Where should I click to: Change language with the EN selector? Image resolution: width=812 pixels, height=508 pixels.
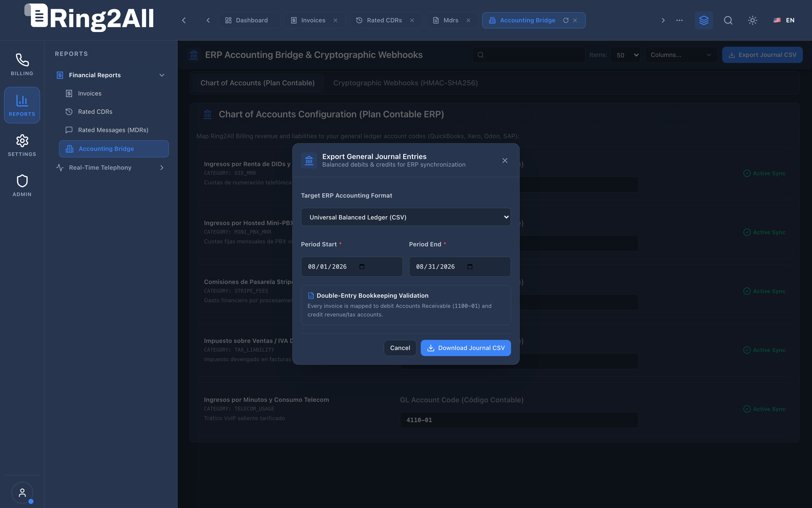tap(784, 20)
